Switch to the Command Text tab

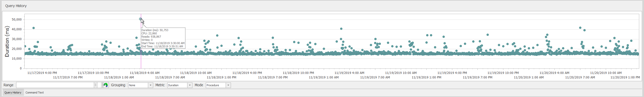[35, 92]
